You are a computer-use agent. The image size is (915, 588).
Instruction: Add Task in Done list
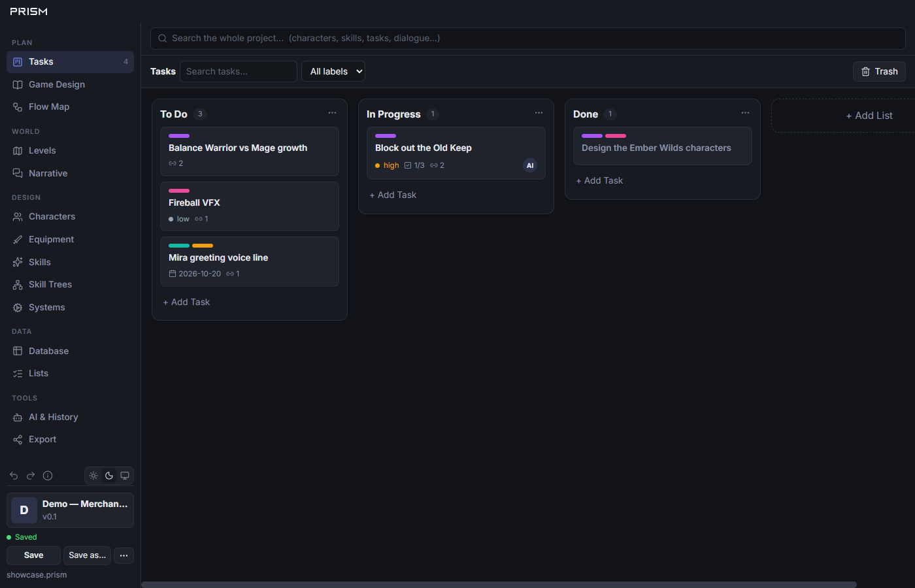pos(600,180)
